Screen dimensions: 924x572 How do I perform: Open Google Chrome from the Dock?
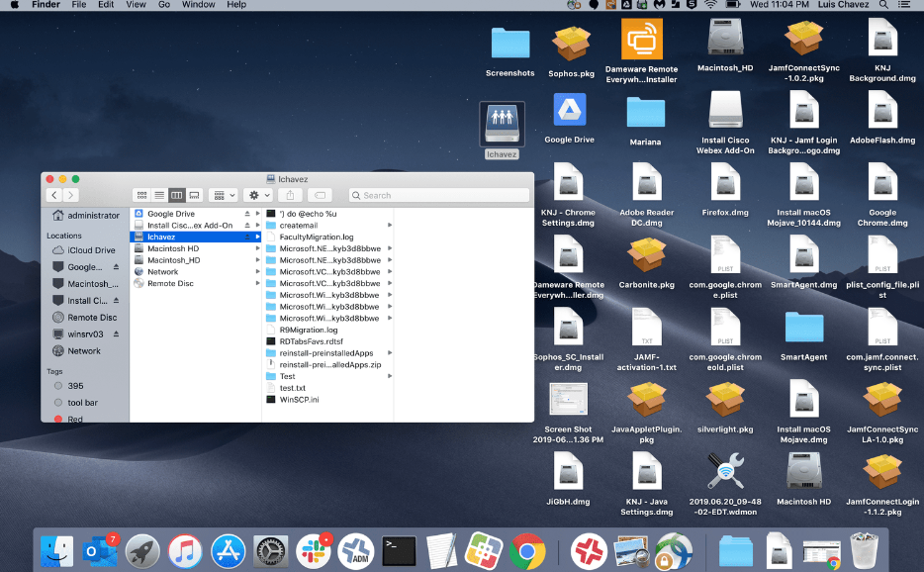(x=527, y=551)
